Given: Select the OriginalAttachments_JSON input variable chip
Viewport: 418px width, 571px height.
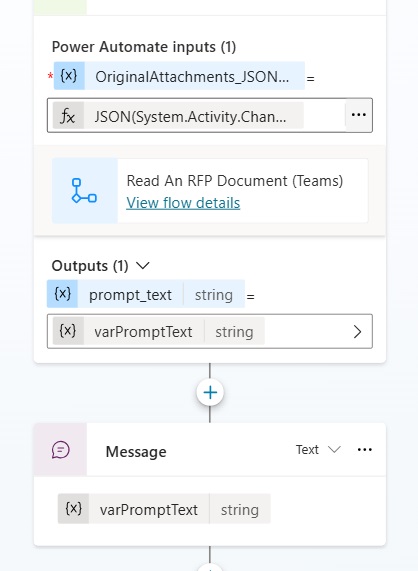Looking at the screenshot, I should pyautogui.click(x=179, y=76).
